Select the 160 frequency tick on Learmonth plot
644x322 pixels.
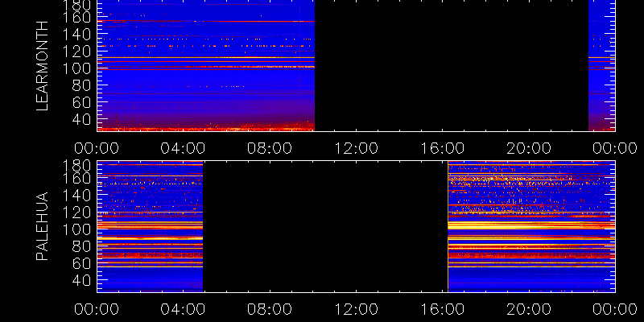[78, 17]
